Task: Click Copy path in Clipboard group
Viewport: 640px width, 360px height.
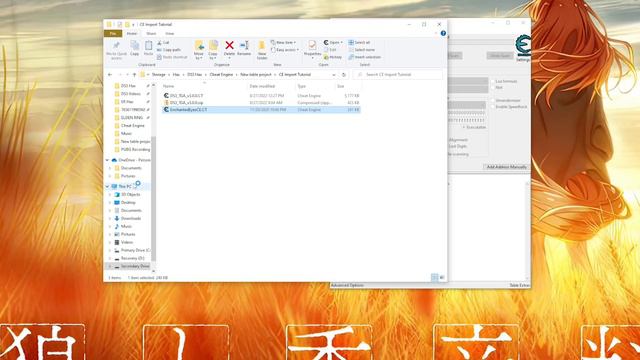Action: pyautogui.click(x=169, y=50)
